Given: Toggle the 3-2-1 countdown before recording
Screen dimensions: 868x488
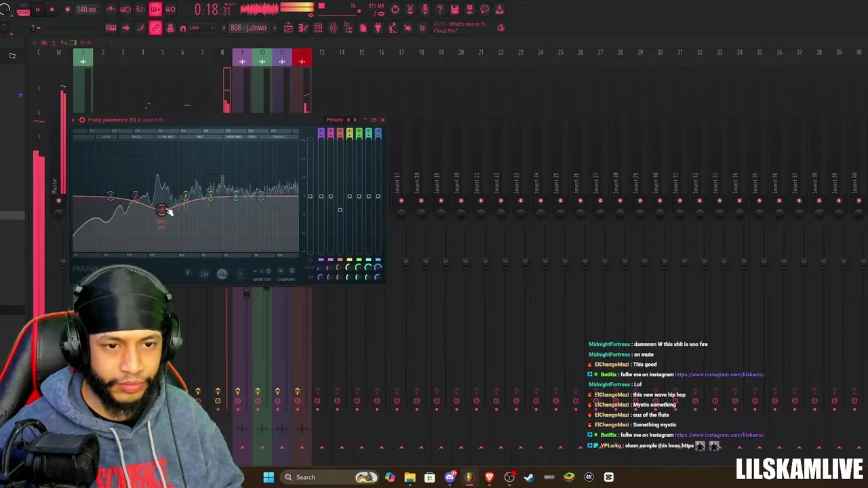Looking at the screenshot, I should tap(140, 9).
